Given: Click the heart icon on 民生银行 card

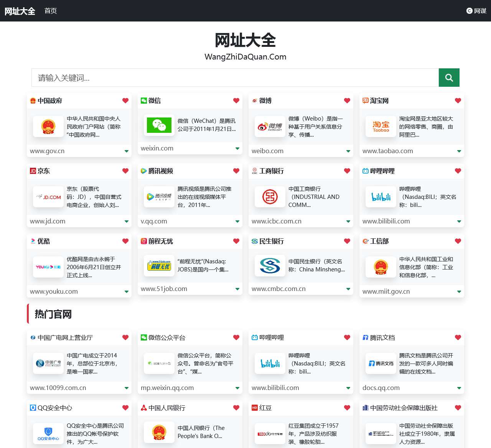Looking at the screenshot, I should click(347, 241).
